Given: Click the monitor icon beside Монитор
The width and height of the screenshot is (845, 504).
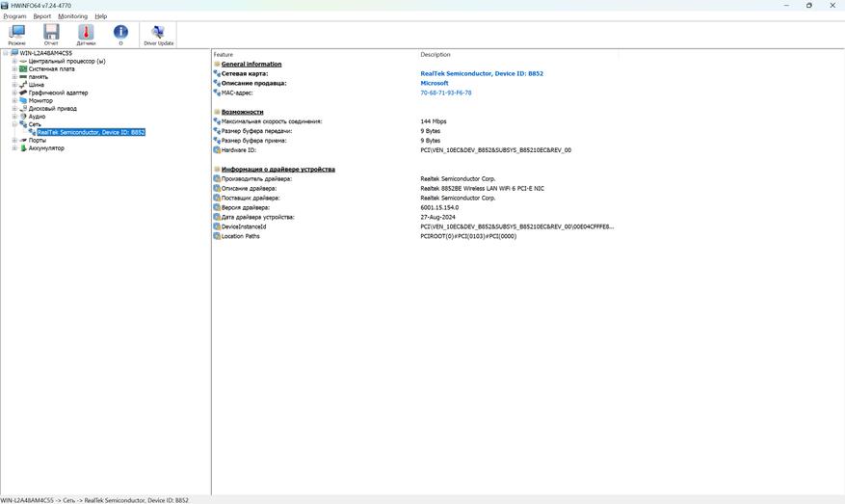Looking at the screenshot, I should click(x=23, y=100).
